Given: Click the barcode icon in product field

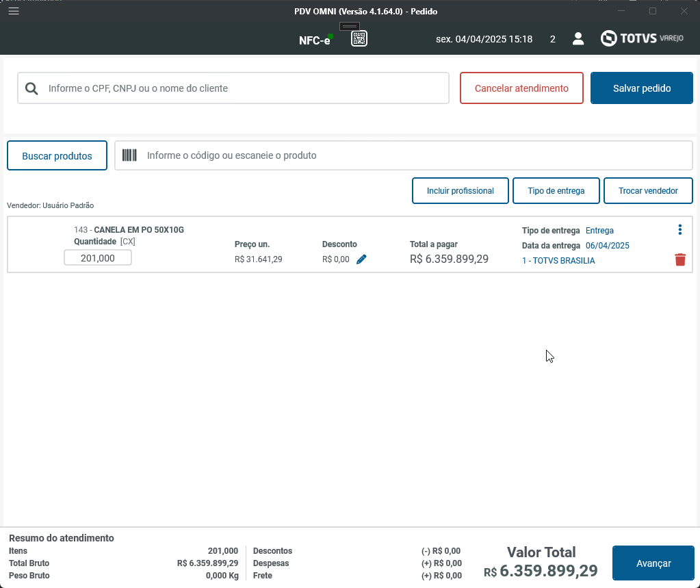Looking at the screenshot, I should (x=129, y=155).
